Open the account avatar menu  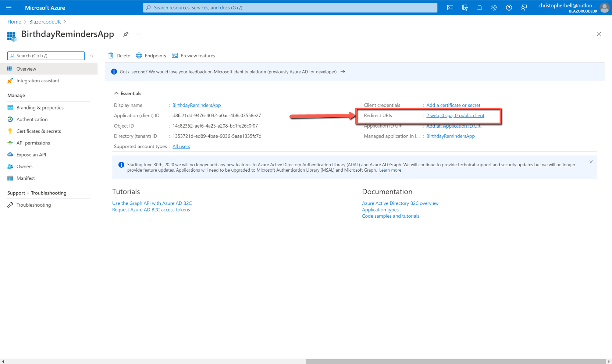[605, 7]
